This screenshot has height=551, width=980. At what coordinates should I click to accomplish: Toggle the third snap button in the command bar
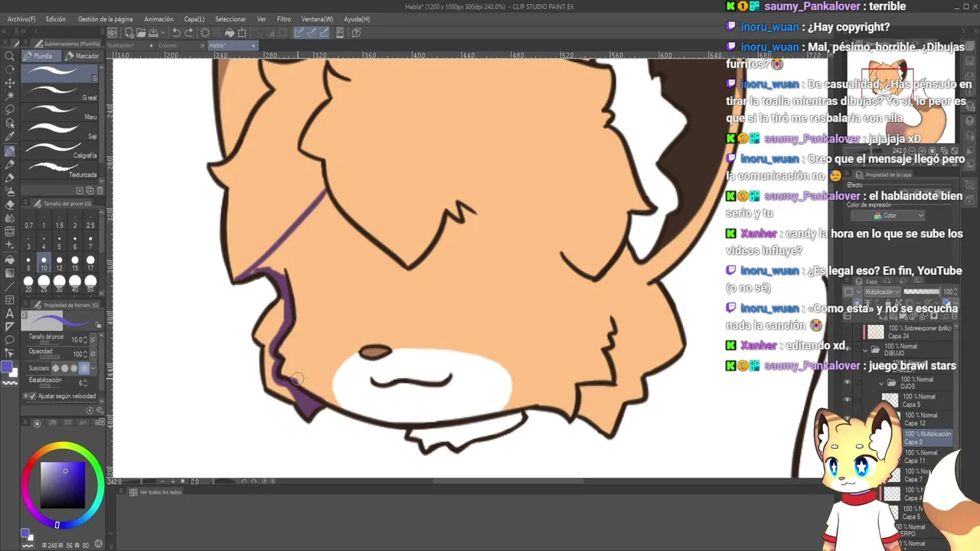pyautogui.click(x=323, y=33)
